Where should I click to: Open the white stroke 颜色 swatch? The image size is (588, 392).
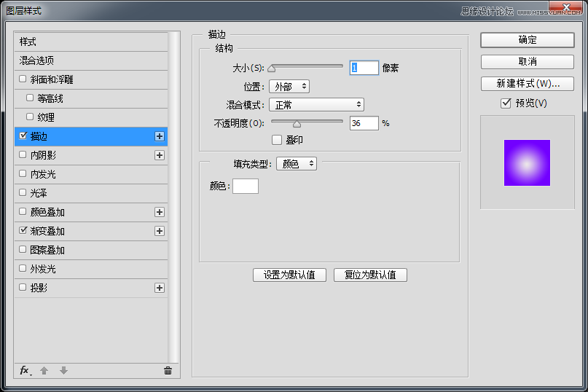coord(246,186)
